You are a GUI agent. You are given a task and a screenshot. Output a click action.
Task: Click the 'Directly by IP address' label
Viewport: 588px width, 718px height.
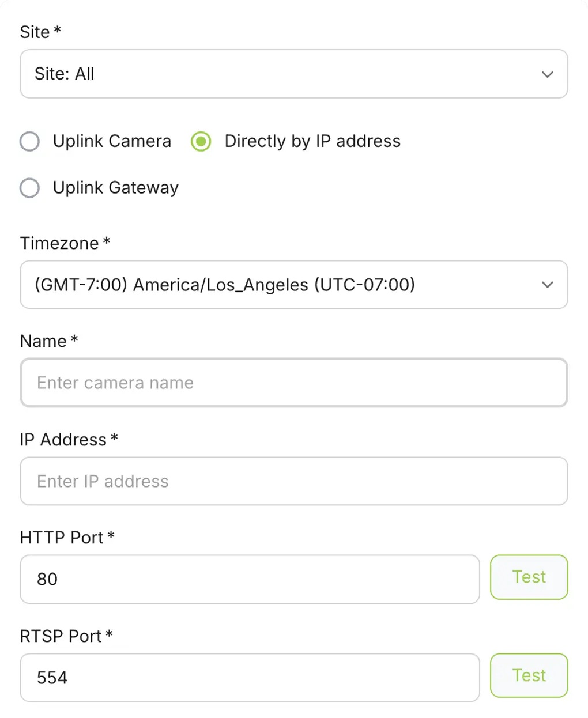(312, 141)
